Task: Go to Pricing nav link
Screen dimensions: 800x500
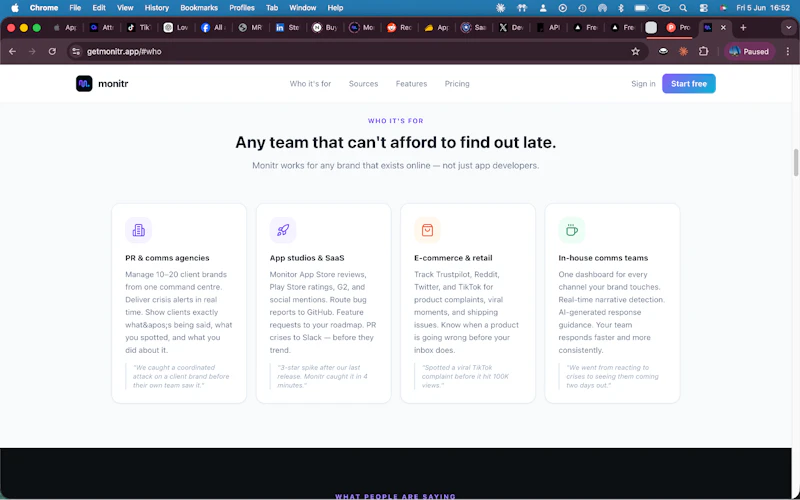Action: pos(457,84)
